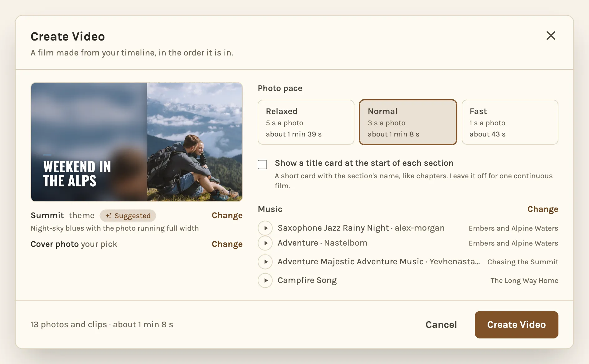Screen dimensions: 589x364
Task: Close the Create Video dialog
Action: coord(551,36)
